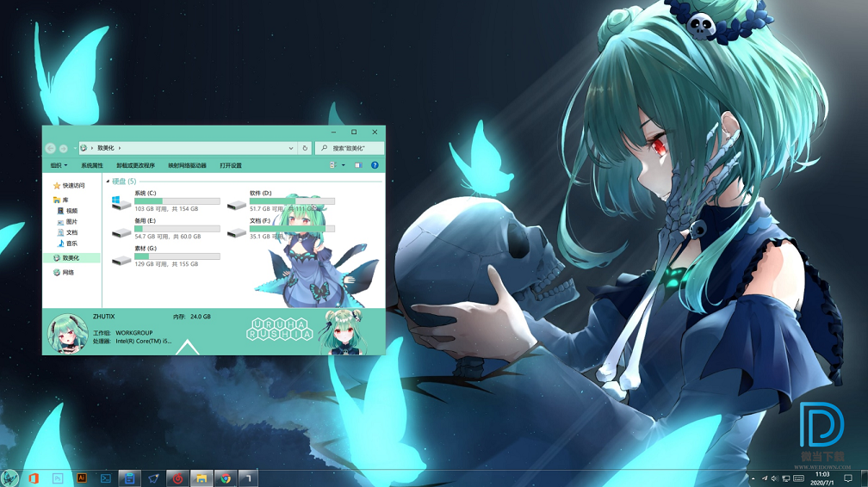Click the 内存: 24.0 GB label
Viewport: 868px width, 487px height.
[x=191, y=317]
